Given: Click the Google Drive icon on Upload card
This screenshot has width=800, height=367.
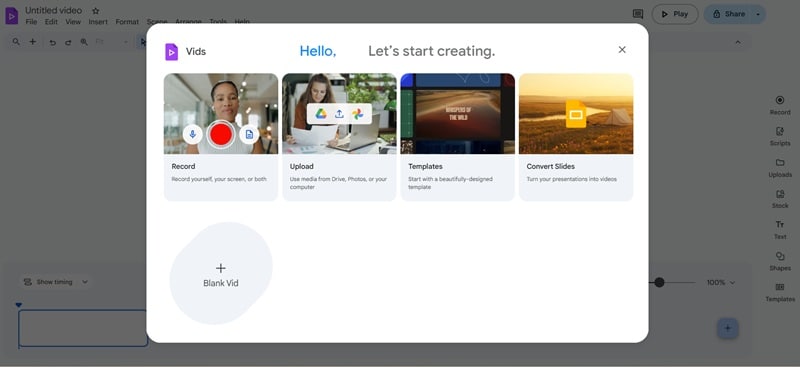Looking at the screenshot, I should [321, 114].
